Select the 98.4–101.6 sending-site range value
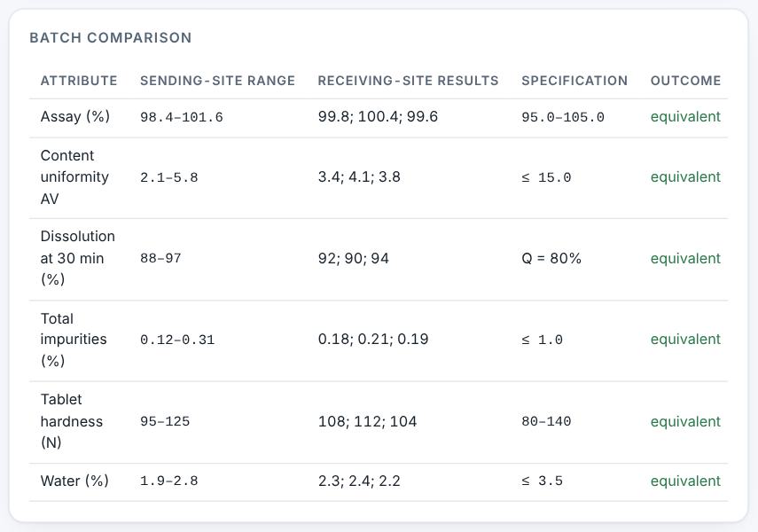This screenshot has width=758, height=532. click(x=181, y=117)
